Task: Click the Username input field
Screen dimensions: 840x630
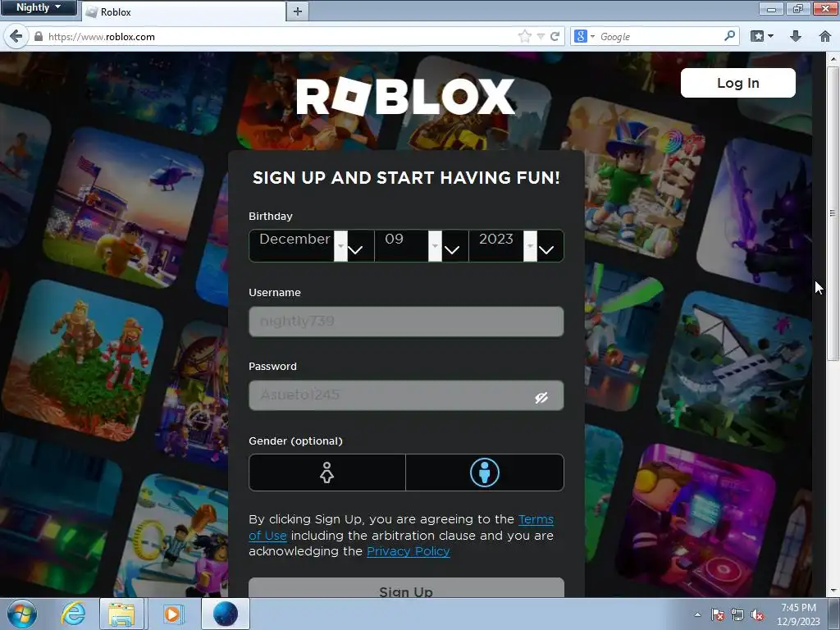Action: [406, 322]
